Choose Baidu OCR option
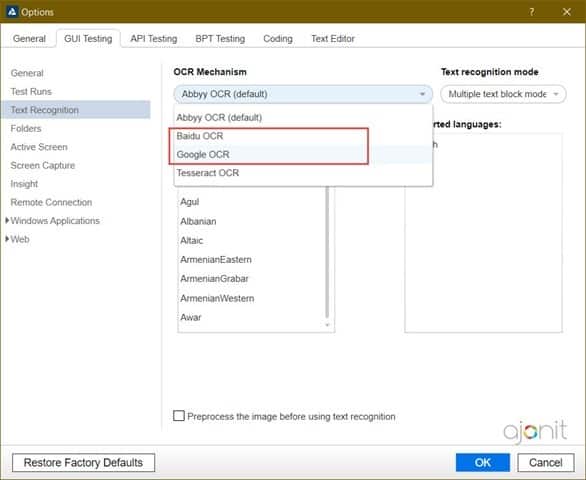586x480 pixels. (x=303, y=136)
